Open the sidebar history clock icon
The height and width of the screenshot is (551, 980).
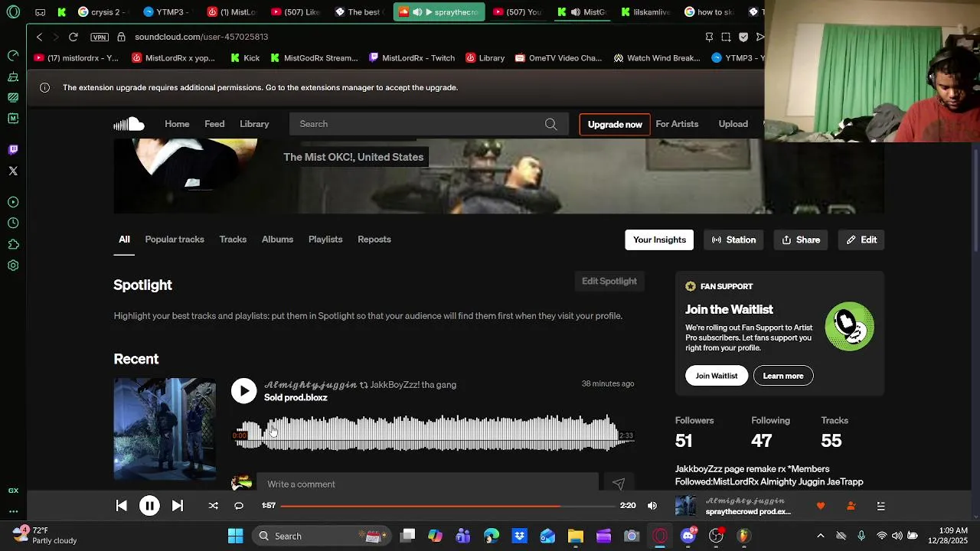13,223
